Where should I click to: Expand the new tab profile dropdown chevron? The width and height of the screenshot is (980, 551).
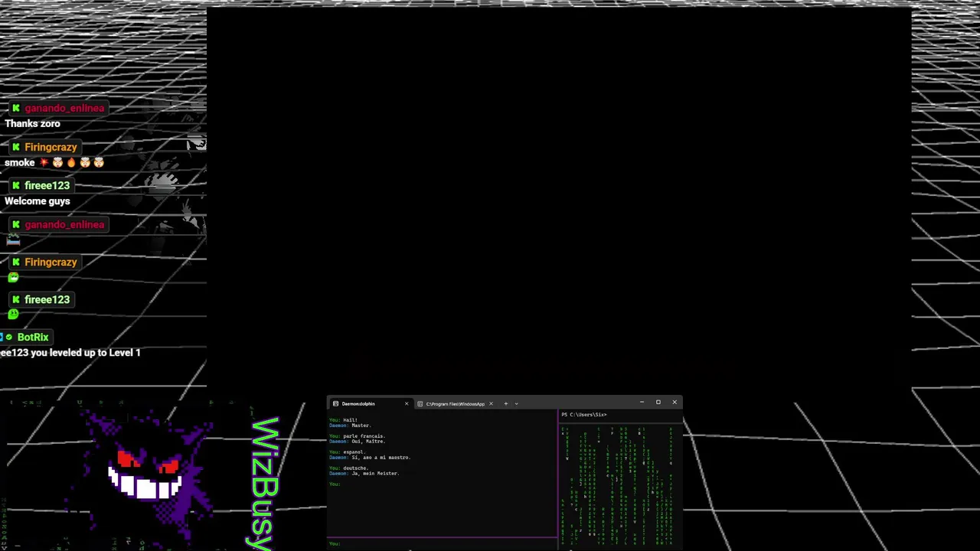point(516,403)
